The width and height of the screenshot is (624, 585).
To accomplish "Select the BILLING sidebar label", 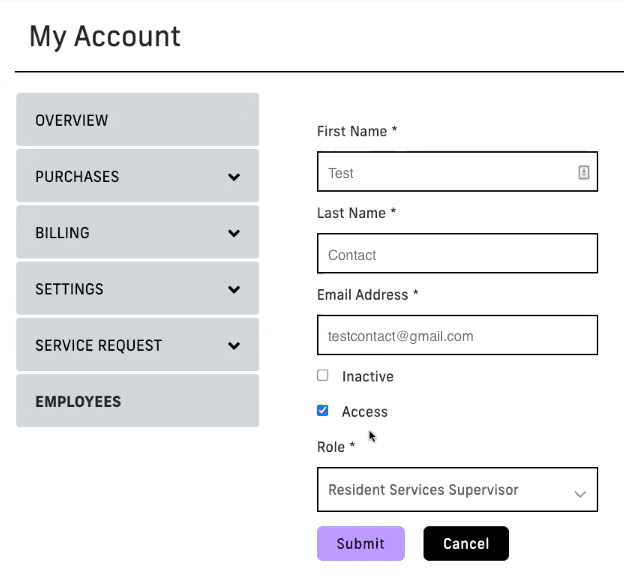I will click(62, 233).
